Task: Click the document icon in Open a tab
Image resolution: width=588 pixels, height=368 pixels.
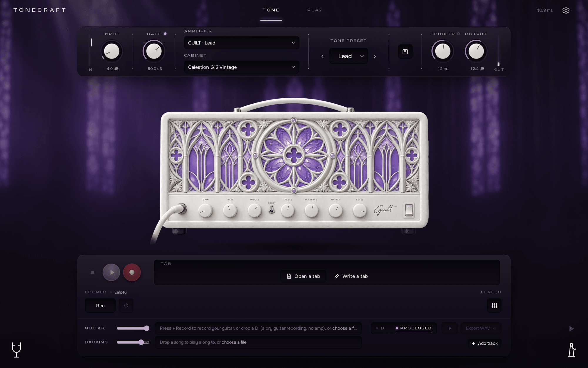Action: pos(289,276)
